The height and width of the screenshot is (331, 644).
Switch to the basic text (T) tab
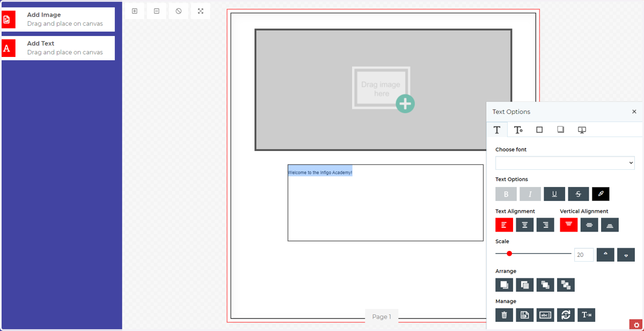coord(497,129)
